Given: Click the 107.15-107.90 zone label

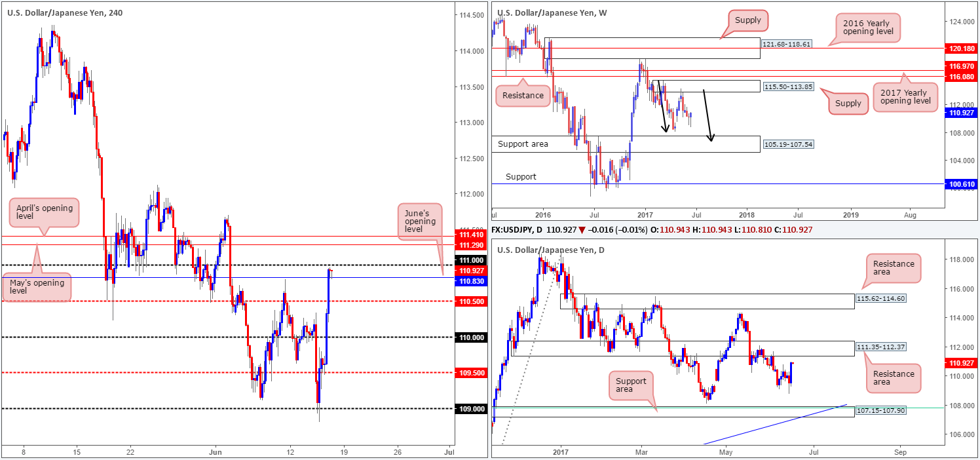Looking at the screenshot, I should [881, 411].
